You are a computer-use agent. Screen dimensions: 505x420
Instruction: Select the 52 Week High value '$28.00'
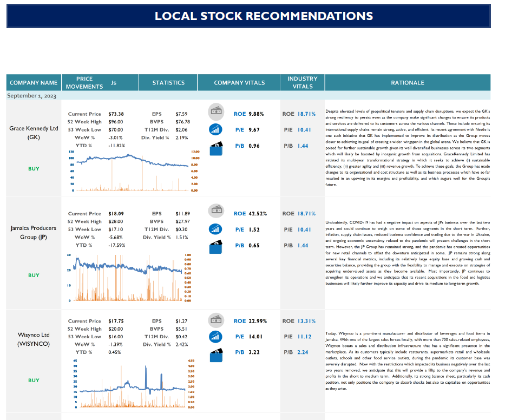pyautogui.click(x=116, y=221)
